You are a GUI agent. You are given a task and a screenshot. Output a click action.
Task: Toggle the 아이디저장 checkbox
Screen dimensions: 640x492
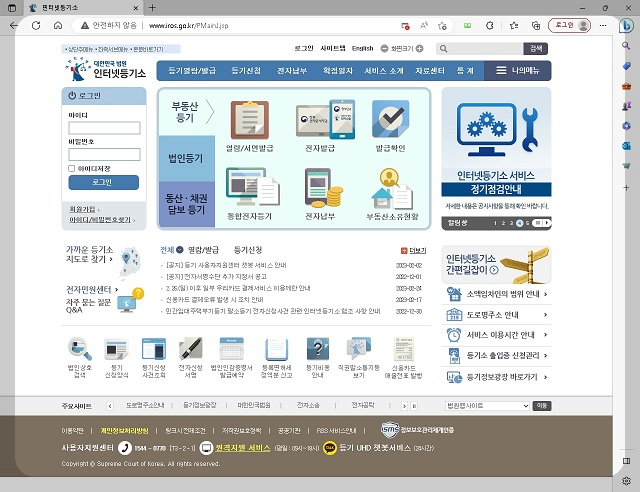point(71,169)
